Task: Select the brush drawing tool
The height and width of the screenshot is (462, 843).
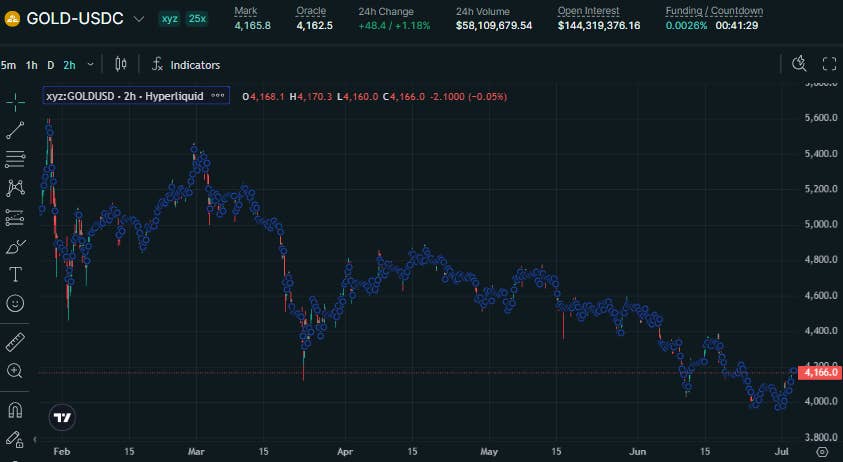Action: pos(16,246)
